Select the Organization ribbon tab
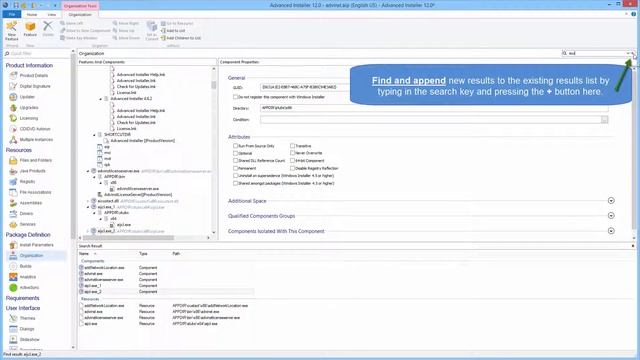Image resolution: width=640 pixels, height=360 pixels. coord(80,14)
